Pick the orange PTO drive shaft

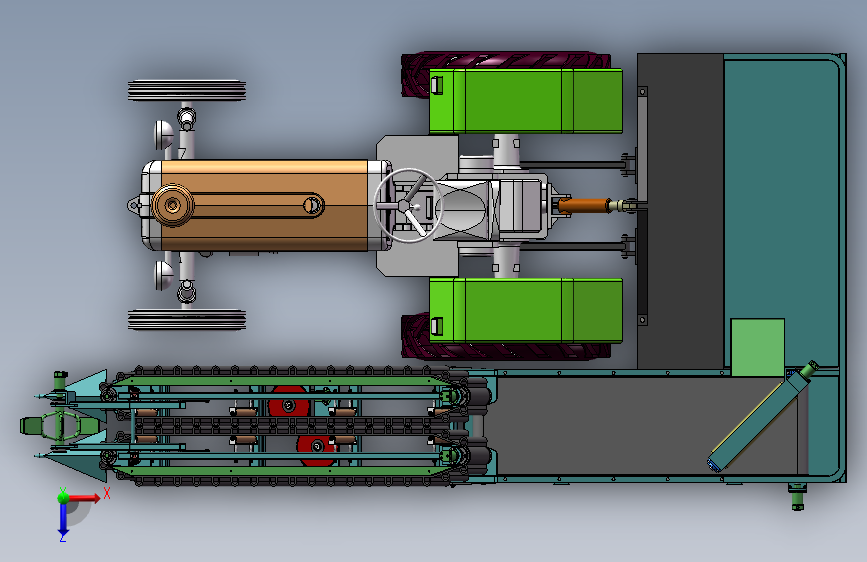tap(583, 206)
